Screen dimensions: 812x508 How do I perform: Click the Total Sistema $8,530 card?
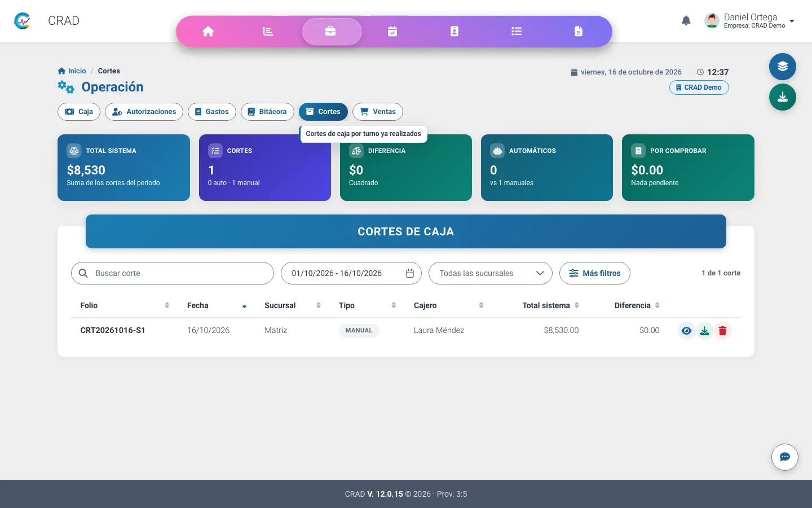123,168
